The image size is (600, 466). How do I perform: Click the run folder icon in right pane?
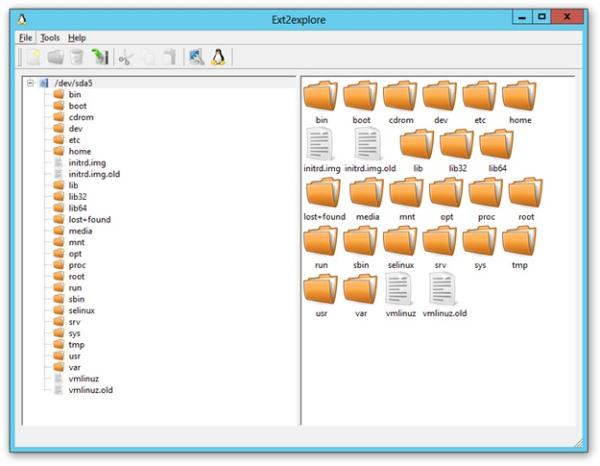(x=321, y=241)
